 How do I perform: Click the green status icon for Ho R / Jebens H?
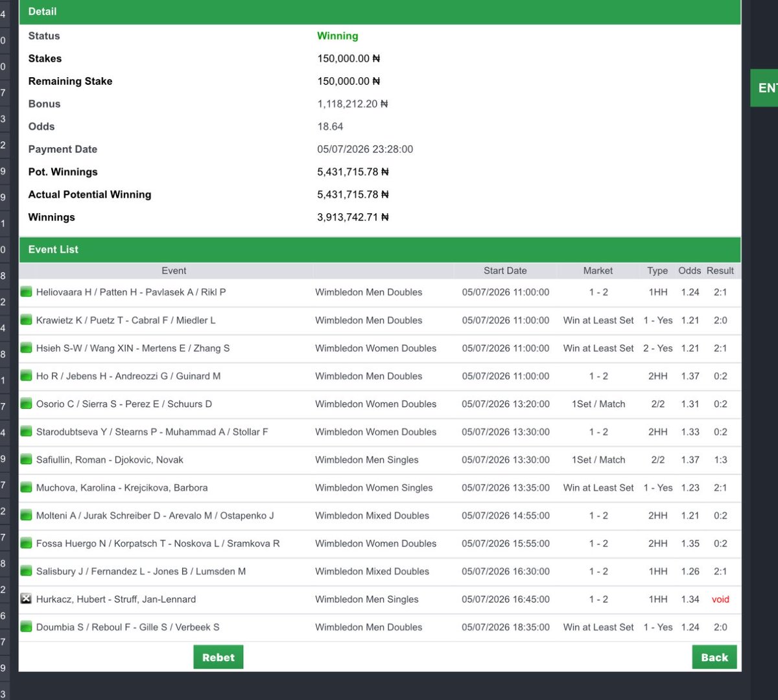point(26,375)
